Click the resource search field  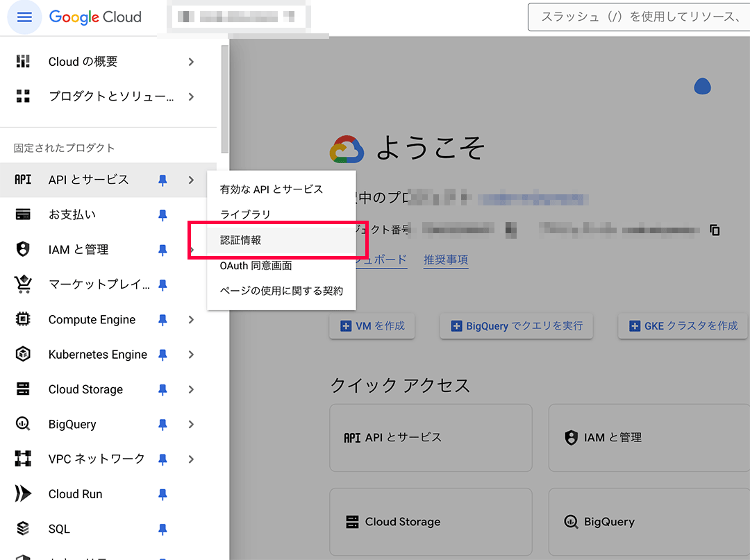[639, 17]
